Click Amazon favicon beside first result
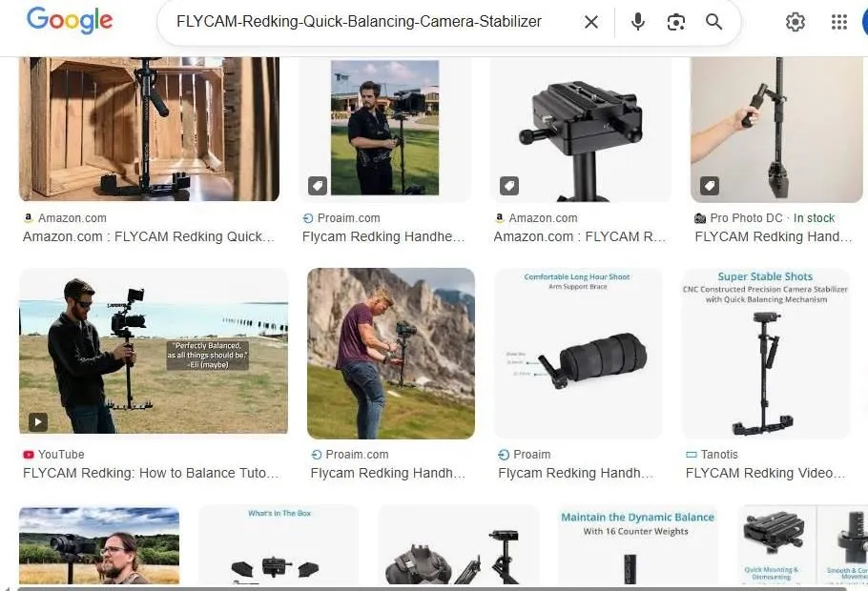Image resolution: width=868 pixels, height=591 pixels. point(29,218)
